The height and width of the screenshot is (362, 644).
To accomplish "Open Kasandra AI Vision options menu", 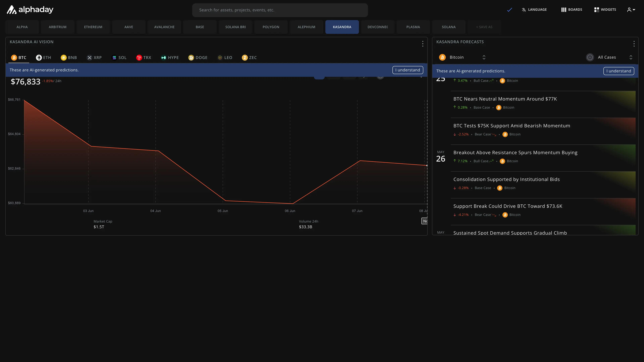I will pyautogui.click(x=422, y=44).
